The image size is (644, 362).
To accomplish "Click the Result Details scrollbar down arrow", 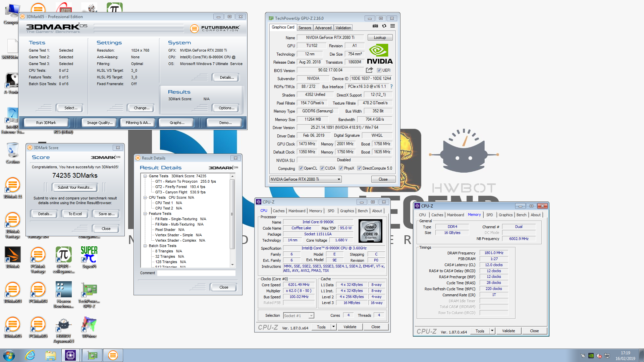I will (x=232, y=265).
